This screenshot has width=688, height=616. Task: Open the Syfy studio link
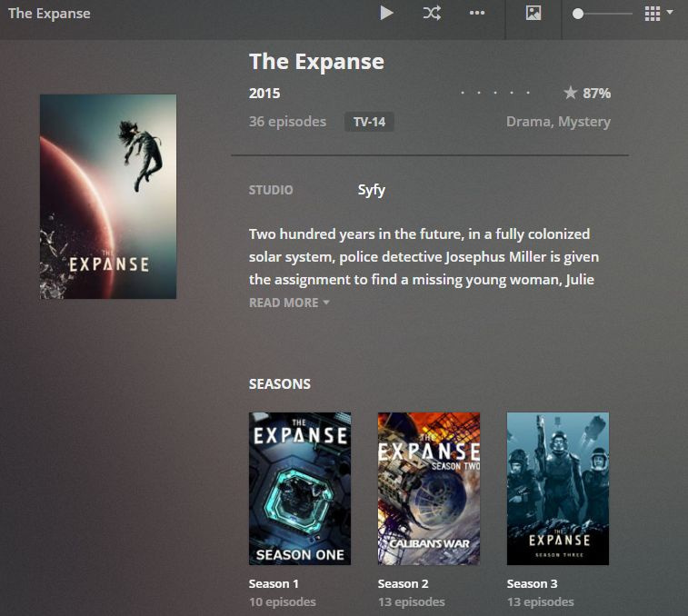(371, 190)
